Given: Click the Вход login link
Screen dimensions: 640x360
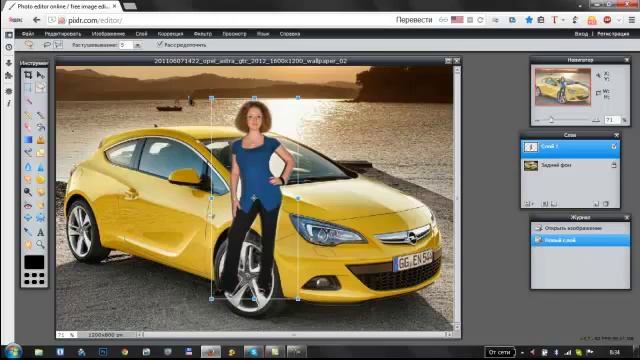Looking at the screenshot, I should click(x=581, y=34).
